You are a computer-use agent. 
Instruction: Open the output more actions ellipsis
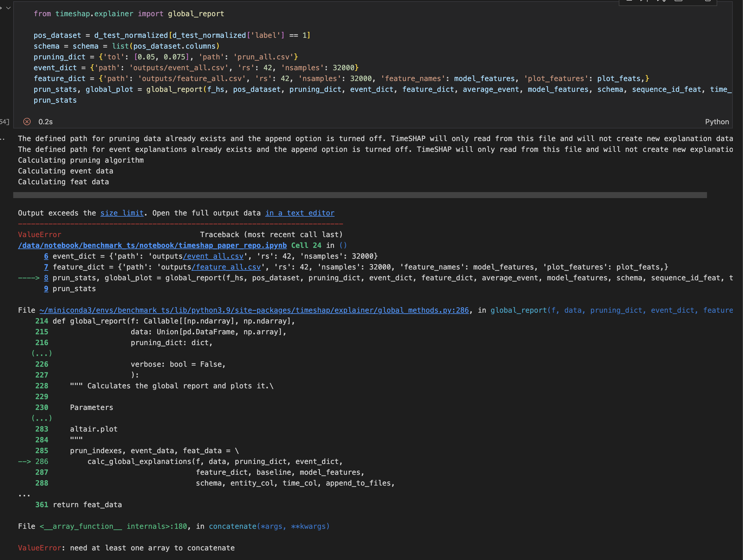3,139
